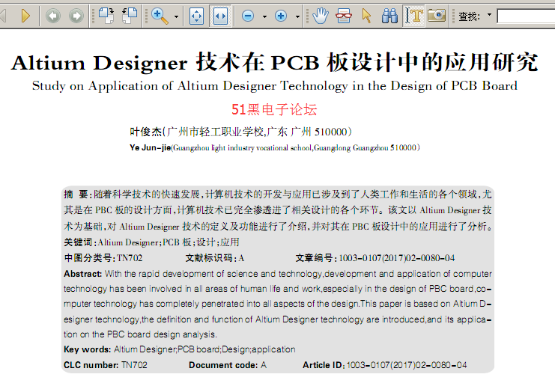Image resolution: width=555 pixels, height=392 pixels.
Task: Click 'Article ID: 1003-0107(2017)02-0080-04'
Action: [385, 365]
